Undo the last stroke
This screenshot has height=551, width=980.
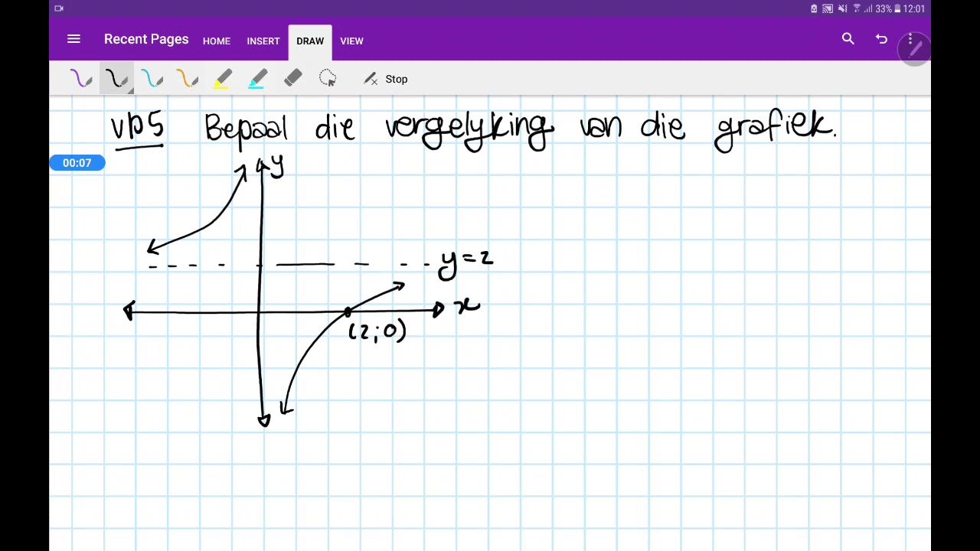tap(881, 39)
